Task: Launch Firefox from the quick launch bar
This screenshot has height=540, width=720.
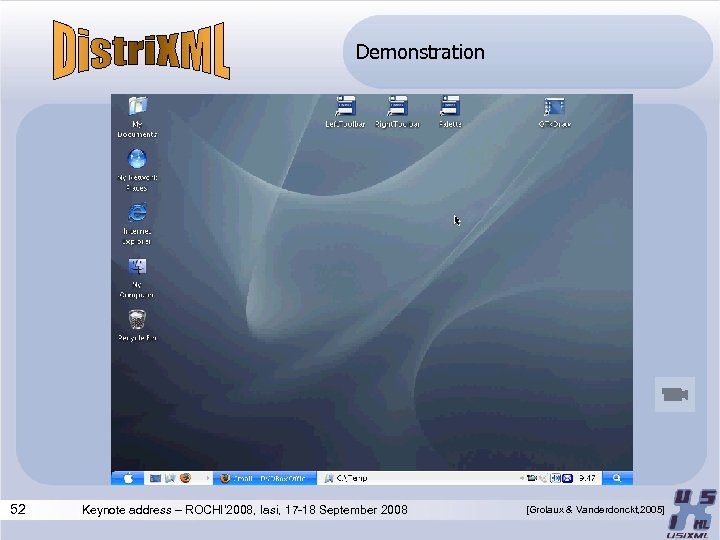Action: tap(185, 478)
